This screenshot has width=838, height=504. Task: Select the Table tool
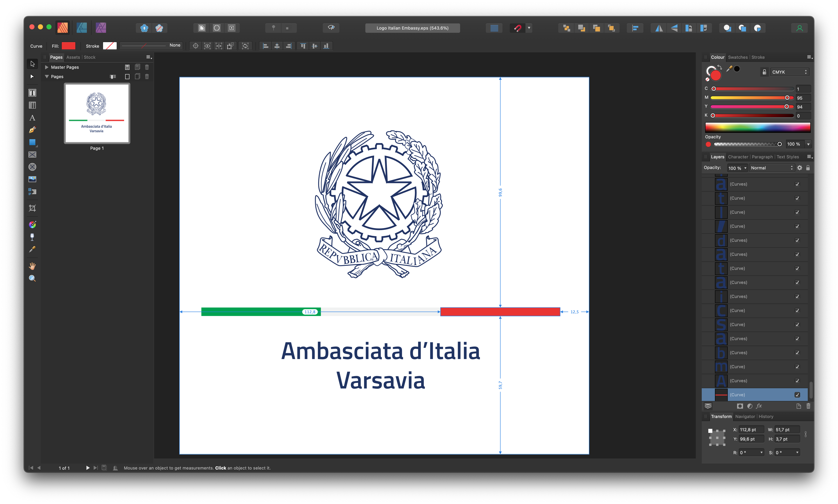tap(32, 105)
